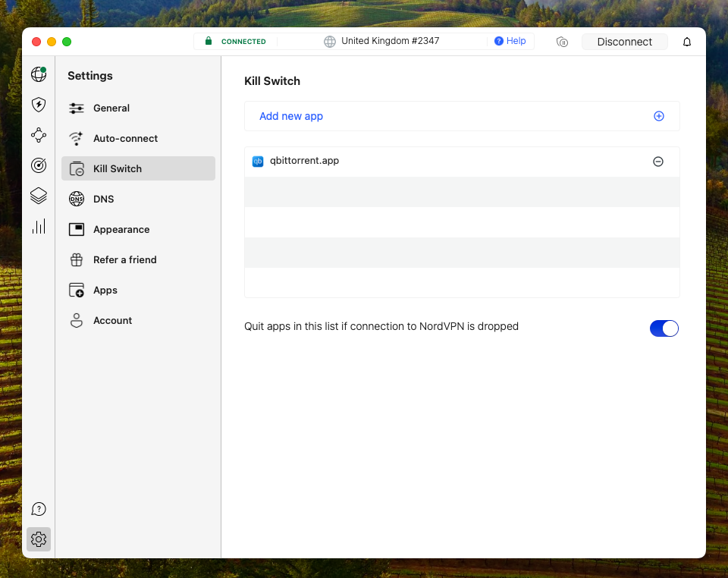This screenshot has width=728, height=578.
Task: Click Add new app link
Action: (x=291, y=116)
